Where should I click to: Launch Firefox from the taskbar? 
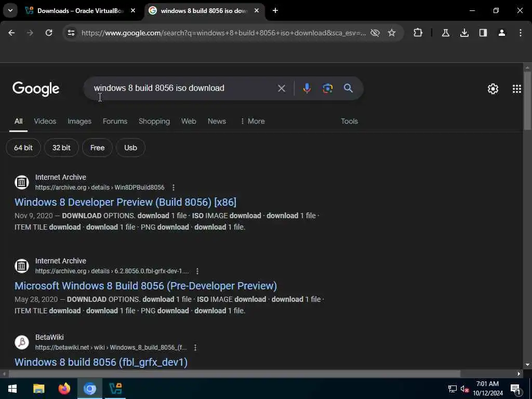tap(64, 389)
